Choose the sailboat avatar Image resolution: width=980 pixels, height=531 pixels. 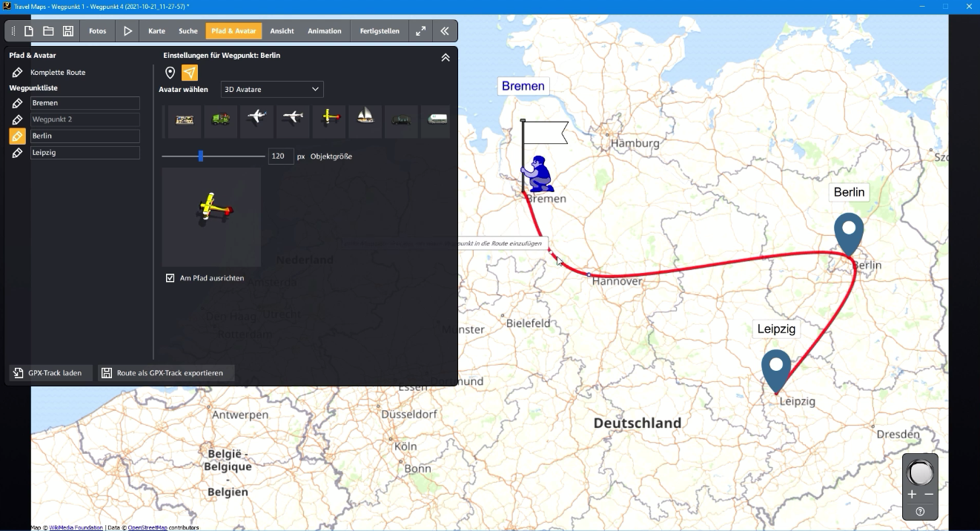tap(365, 121)
